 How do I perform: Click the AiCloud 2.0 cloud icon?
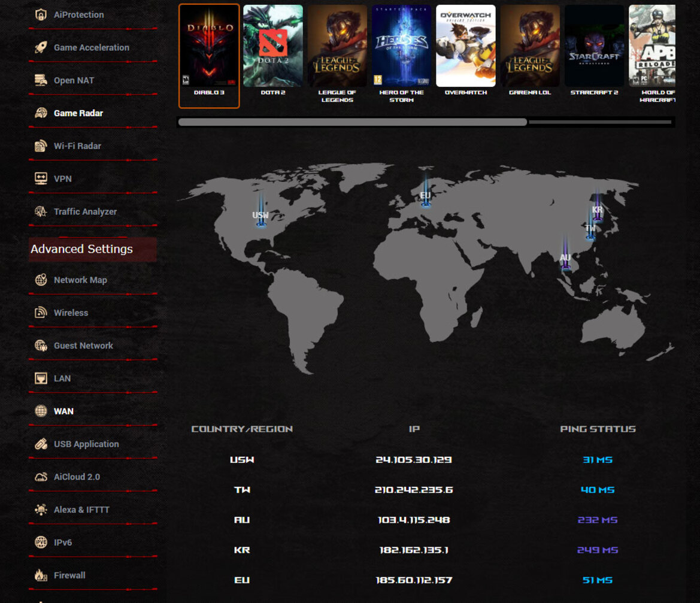[x=41, y=477]
